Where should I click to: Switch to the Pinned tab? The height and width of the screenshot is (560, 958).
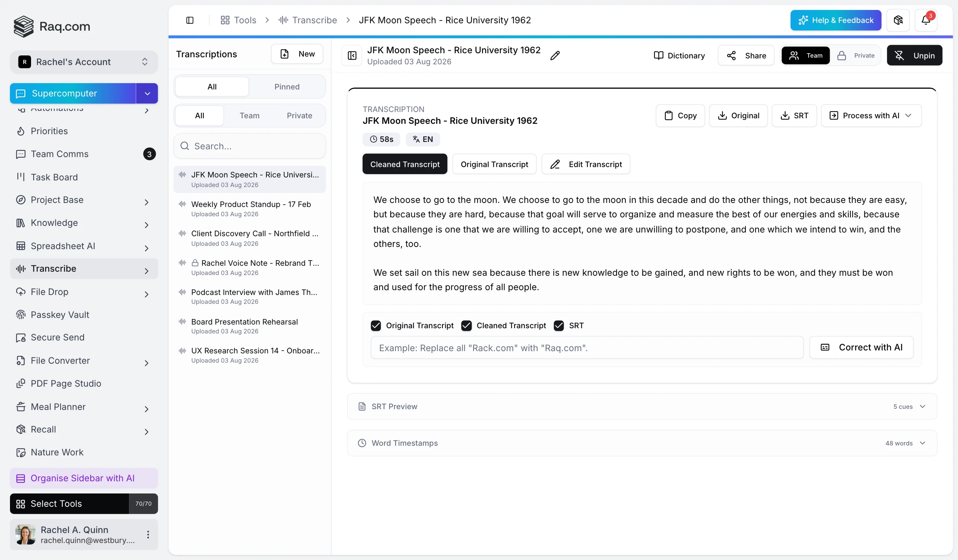(x=287, y=87)
